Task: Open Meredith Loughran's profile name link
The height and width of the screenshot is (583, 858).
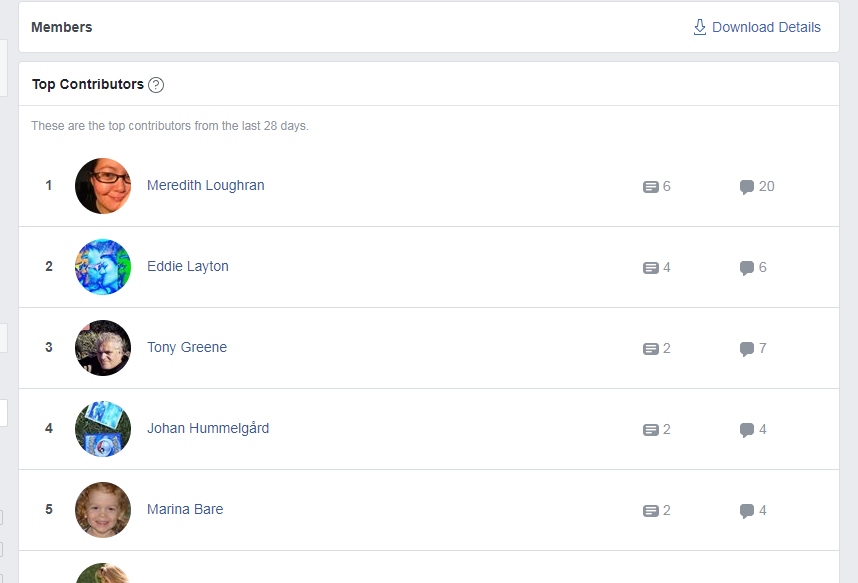Action: (206, 186)
